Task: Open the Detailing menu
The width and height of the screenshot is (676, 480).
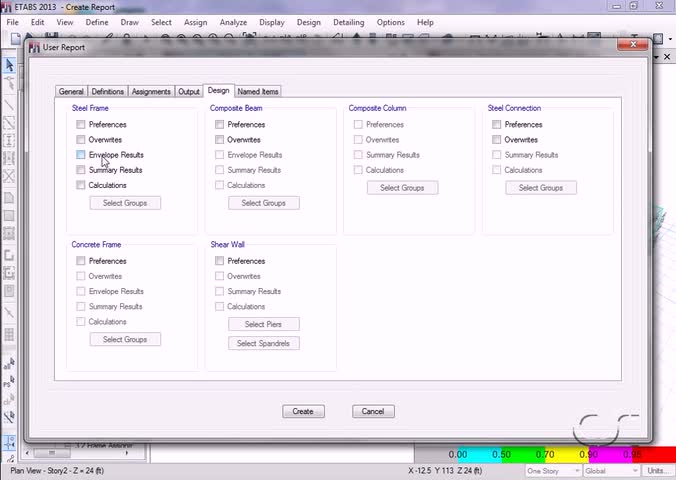Action: point(348,22)
